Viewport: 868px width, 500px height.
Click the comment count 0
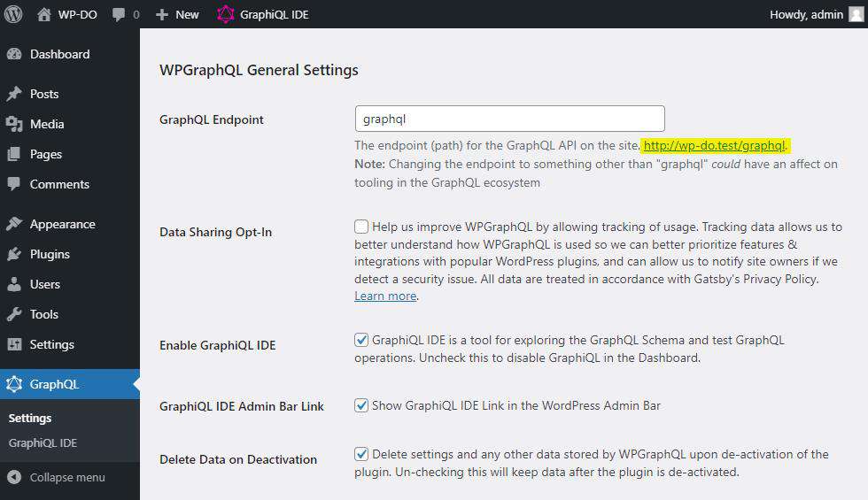(x=136, y=15)
